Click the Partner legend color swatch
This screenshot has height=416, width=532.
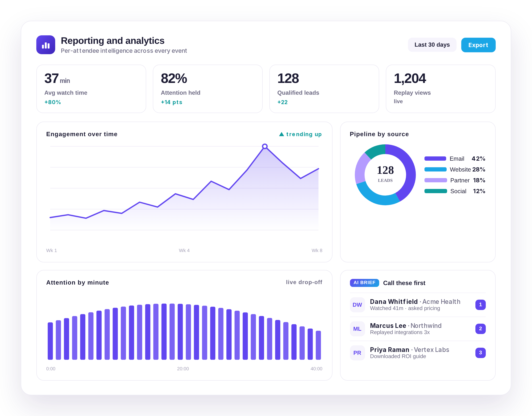coord(436,180)
